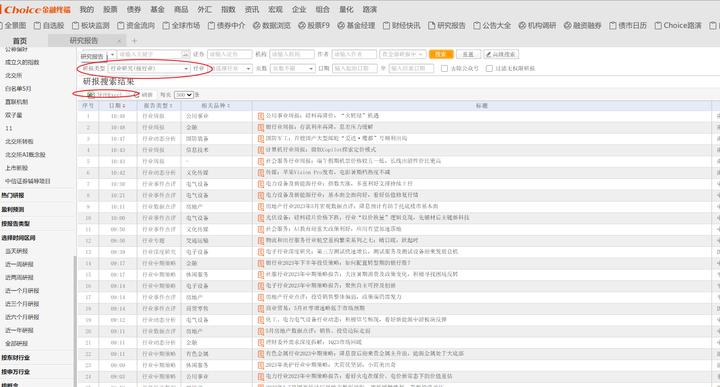Open the 全球市场 toolbar shortcut
Screen dimensions: 720x387
(x=181, y=25)
